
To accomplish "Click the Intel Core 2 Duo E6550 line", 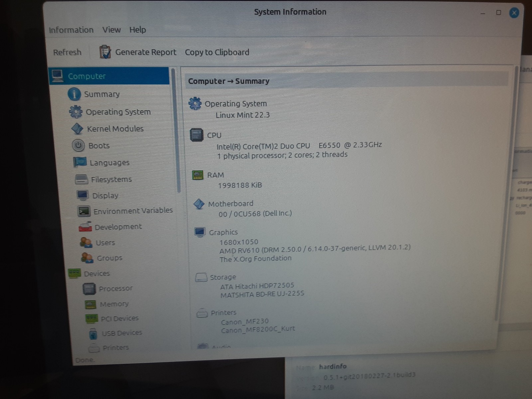I will pyautogui.click(x=299, y=146).
